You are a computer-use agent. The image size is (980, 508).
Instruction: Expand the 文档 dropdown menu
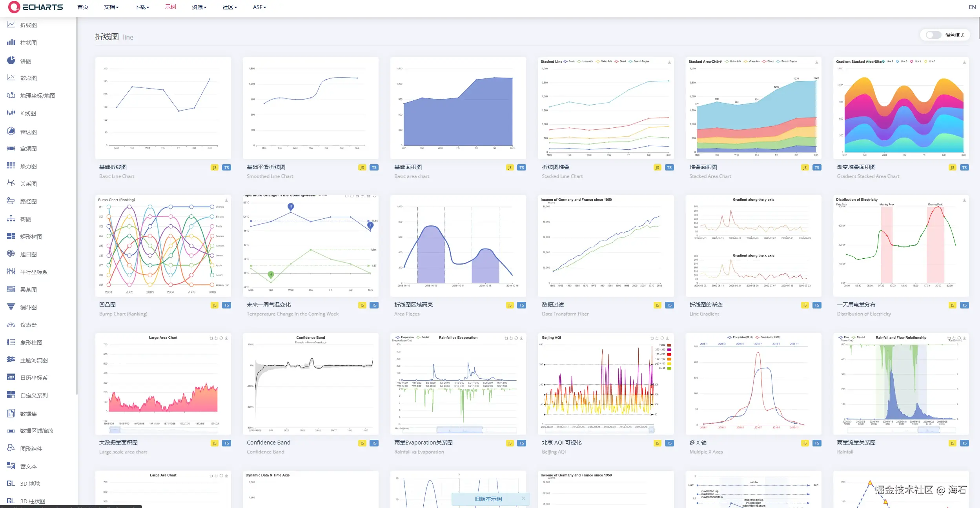tap(111, 7)
